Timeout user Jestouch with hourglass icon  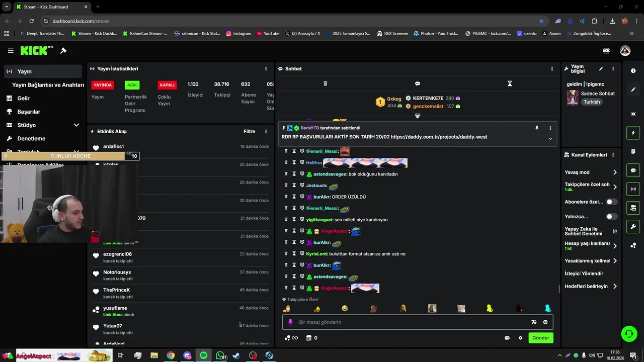point(294,186)
